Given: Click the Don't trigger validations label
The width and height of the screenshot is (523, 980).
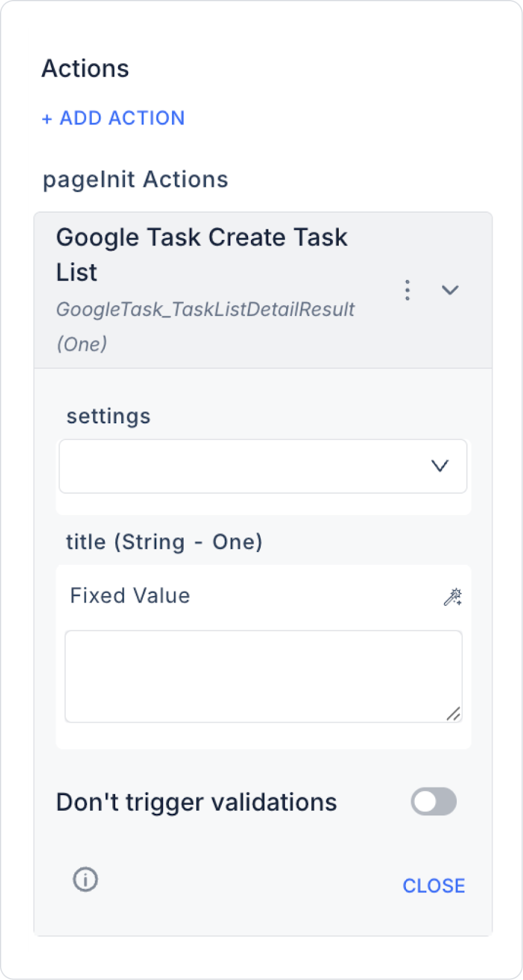Looking at the screenshot, I should coord(197,802).
